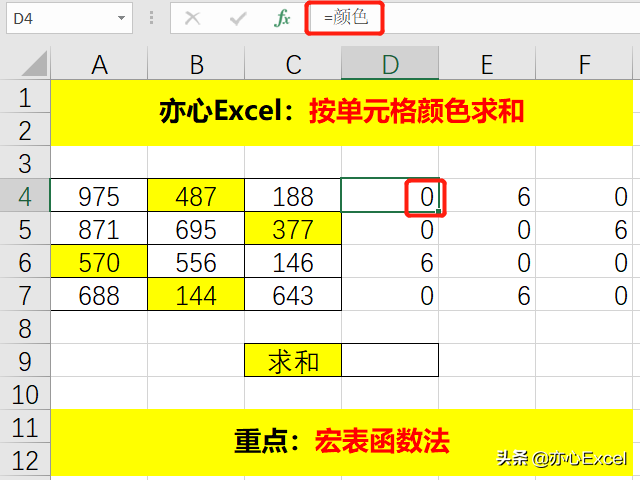Select row 9 header
The height and width of the screenshot is (480, 640).
25,360
